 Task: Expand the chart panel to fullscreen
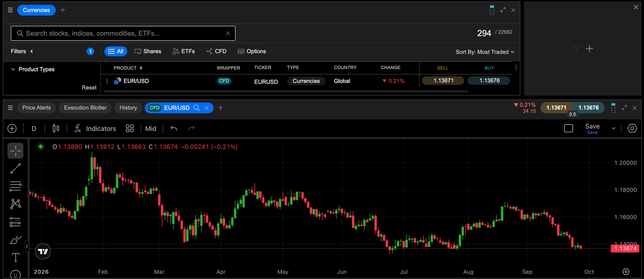pyautogui.click(x=624, y=108)
